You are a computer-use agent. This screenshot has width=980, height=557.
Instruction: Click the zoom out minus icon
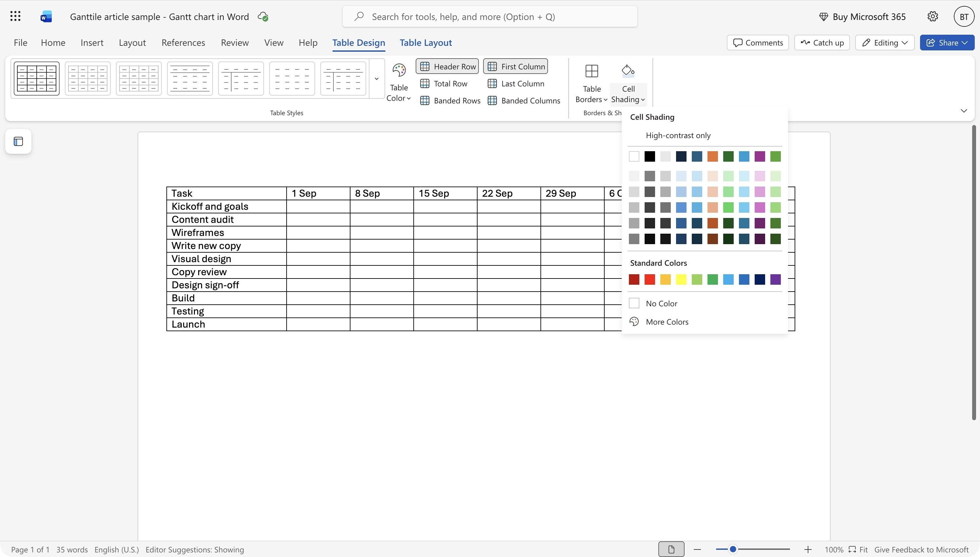(x=697, y=549)
